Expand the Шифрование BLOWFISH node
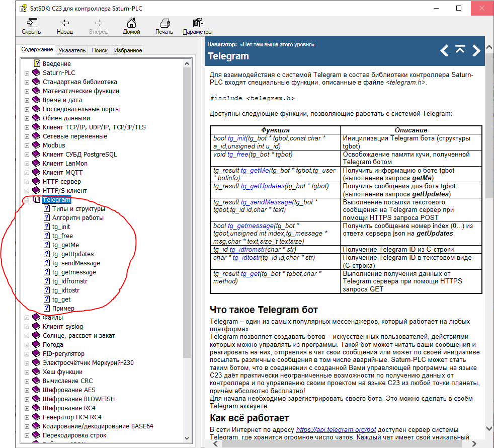The image size is (494, 448). click(27, 400)
